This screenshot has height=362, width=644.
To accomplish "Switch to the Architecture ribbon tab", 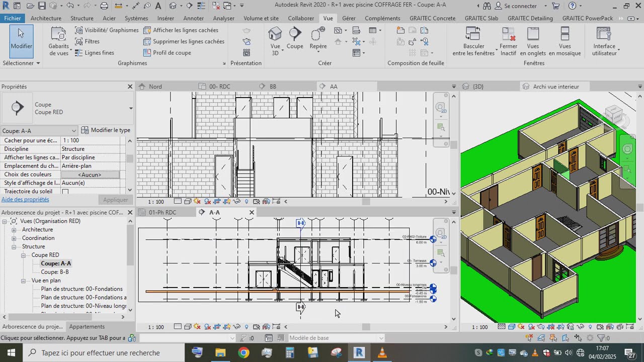I will (x=46, y=18).
